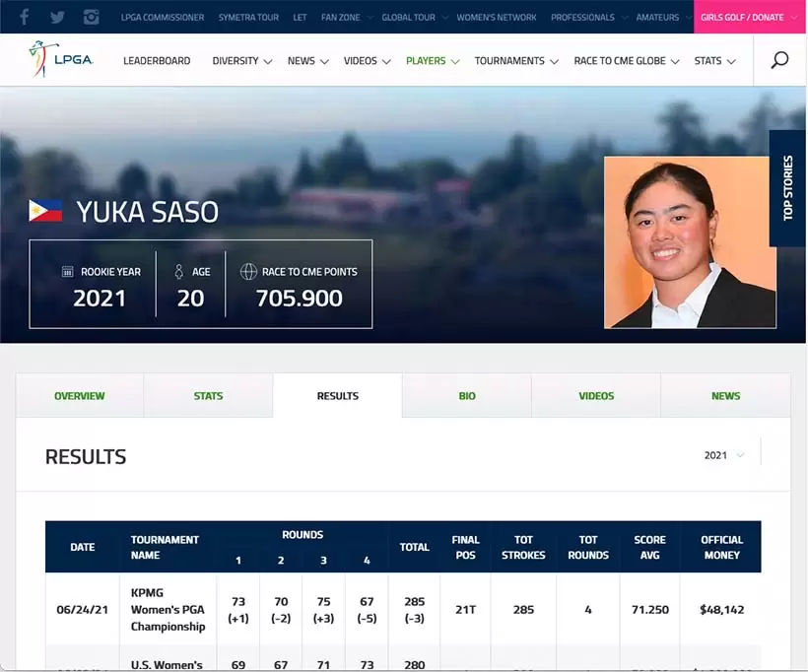Open the 2021 year selector
This screenshot has height=672, width=808.
724,455
